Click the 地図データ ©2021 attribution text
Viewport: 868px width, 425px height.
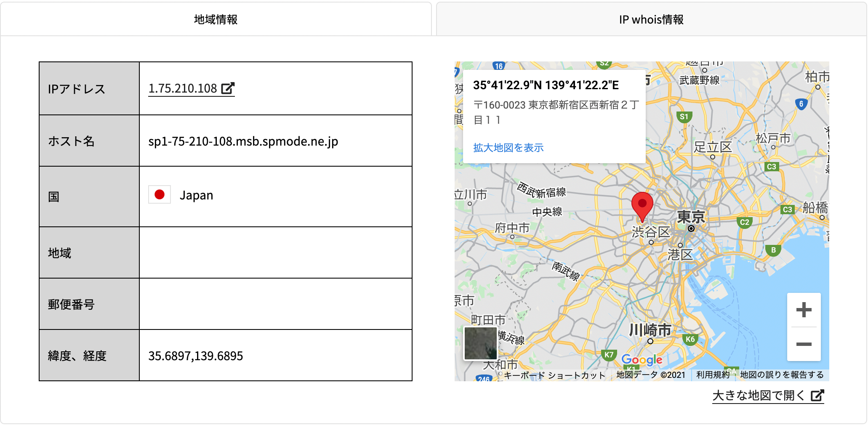coord(651,375)
